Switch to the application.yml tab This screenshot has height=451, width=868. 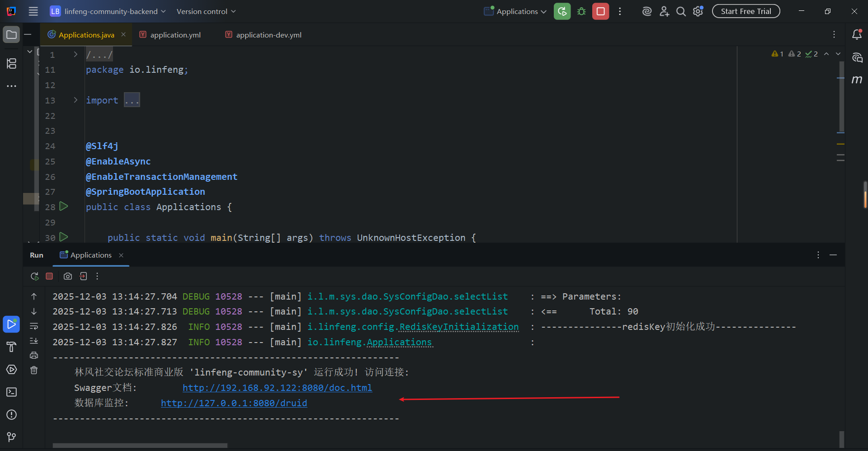point(175,35)
